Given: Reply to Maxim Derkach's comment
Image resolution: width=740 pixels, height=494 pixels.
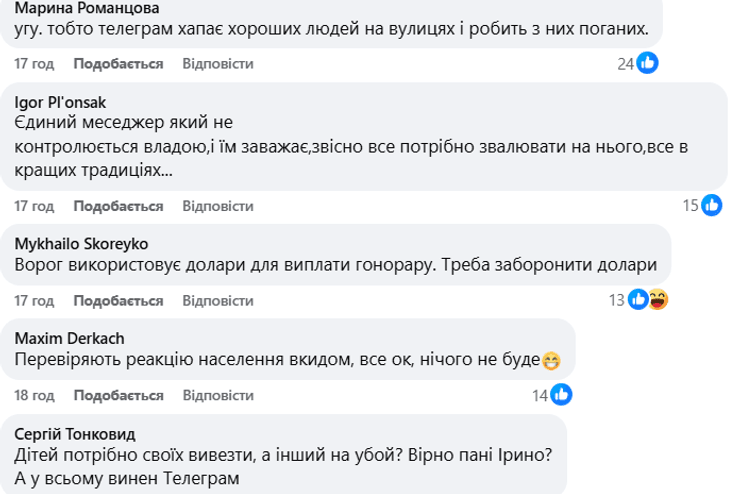Looking at the screenshot, I should tap(217, 395).
